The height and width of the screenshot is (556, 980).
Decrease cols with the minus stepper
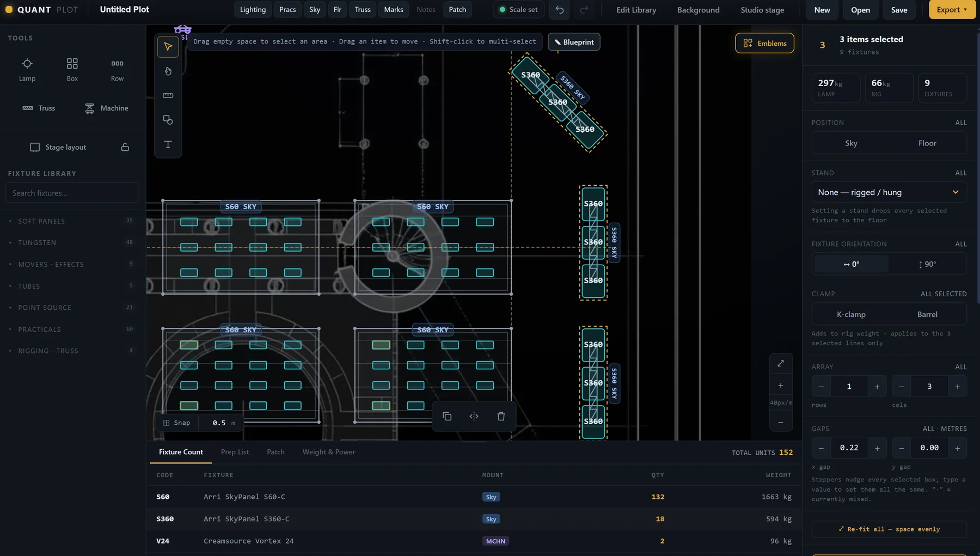coord(902,387)
